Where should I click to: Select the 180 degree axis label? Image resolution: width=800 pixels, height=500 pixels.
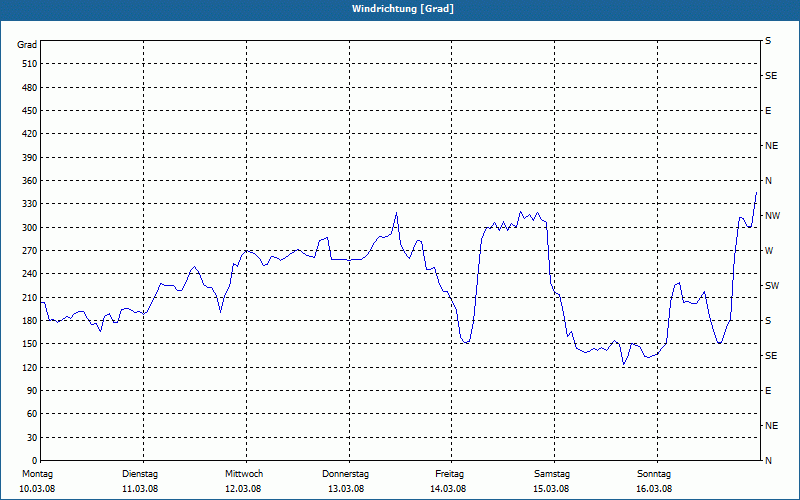pyautogui.click(x=29, y=321)
